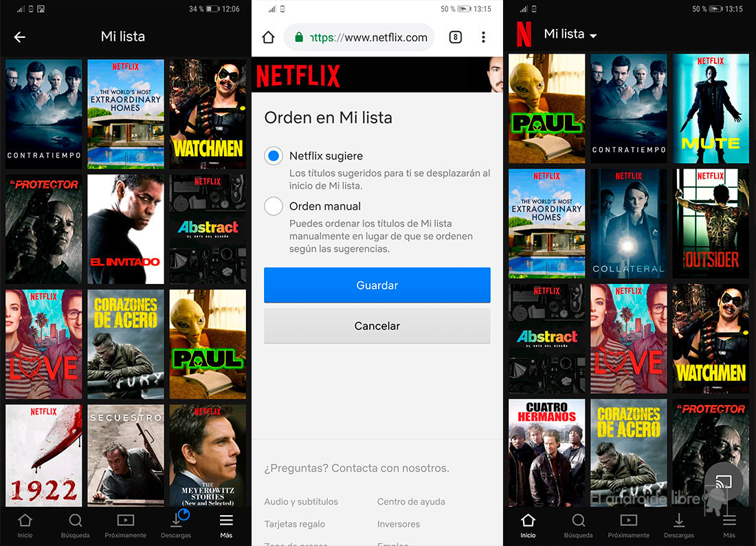Open Watchmen poster in right screen
This screenshot has height=546, width=756.
pos(711,338)
